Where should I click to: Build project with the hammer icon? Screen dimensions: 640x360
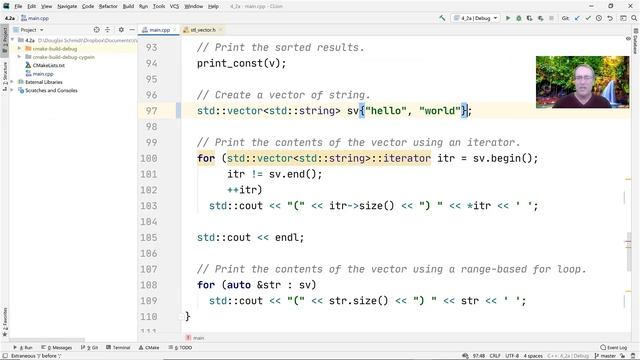[x=442, y=18]
